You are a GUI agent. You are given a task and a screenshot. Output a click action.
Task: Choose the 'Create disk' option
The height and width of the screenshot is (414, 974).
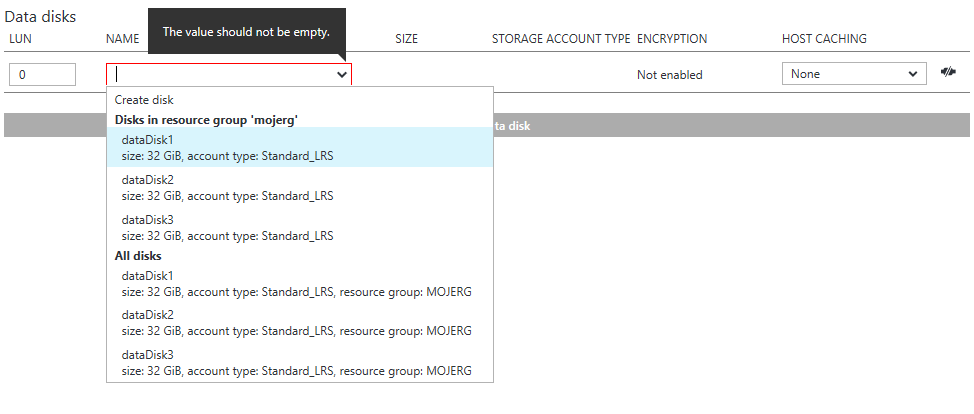pyautogui.click(x=144, y=100)
